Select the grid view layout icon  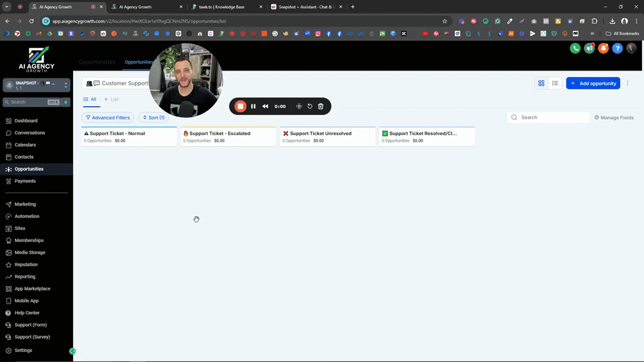[541, 83]
